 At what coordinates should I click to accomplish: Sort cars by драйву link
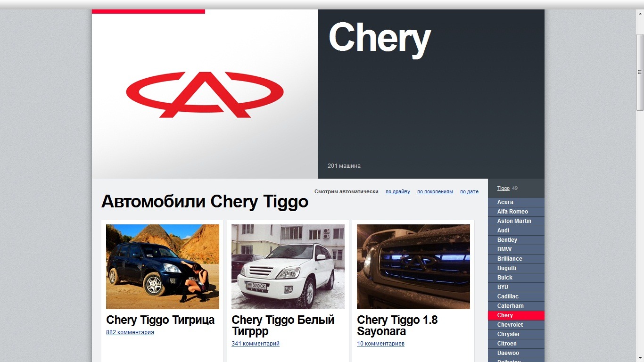point(398,192)
